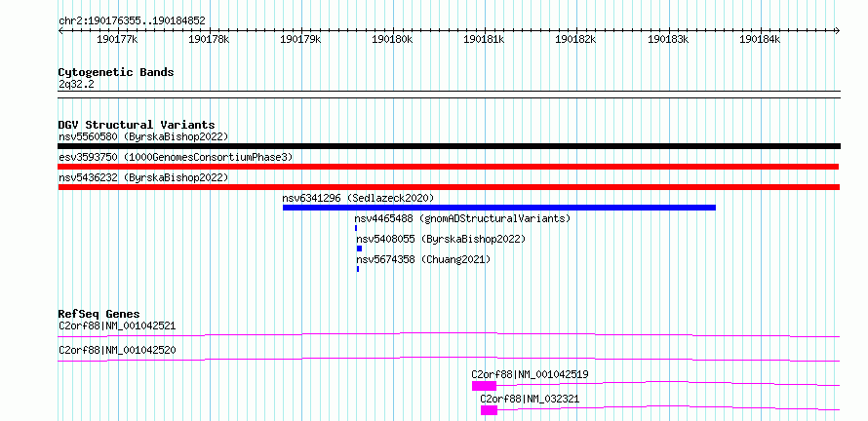
Task: Click the 190183k ruler tick label
Action: (x=668, y=39)
